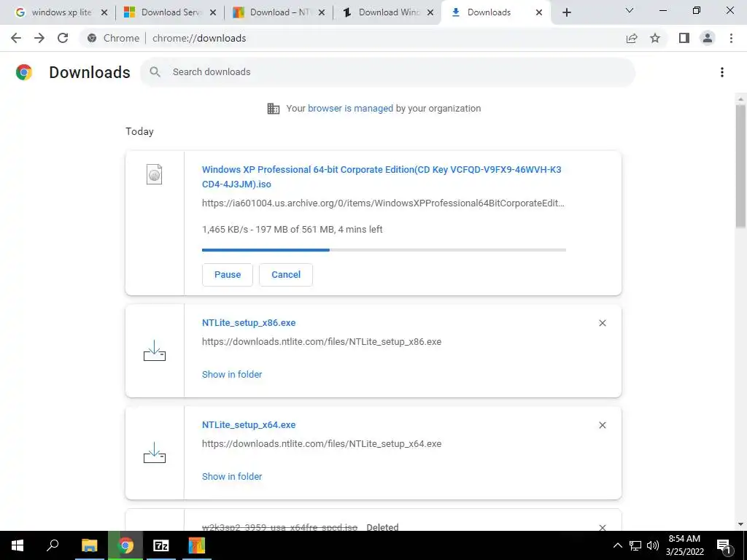Open the tab search chevron

pyautogui.click(x=630, y=10)
